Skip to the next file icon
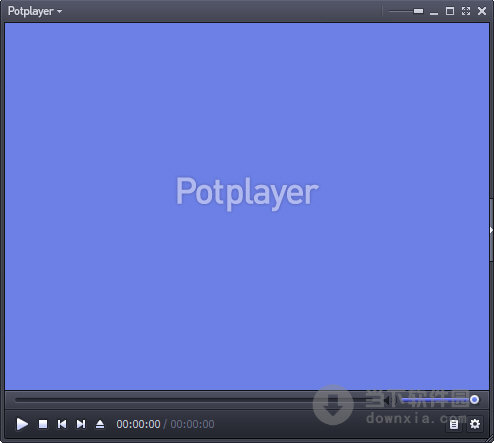 (x=81, y=424)
